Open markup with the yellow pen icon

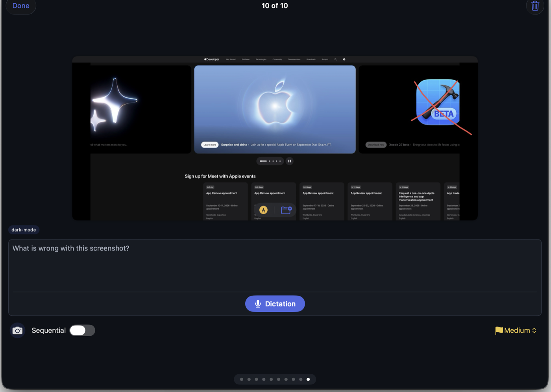click(x=264, y=210)
